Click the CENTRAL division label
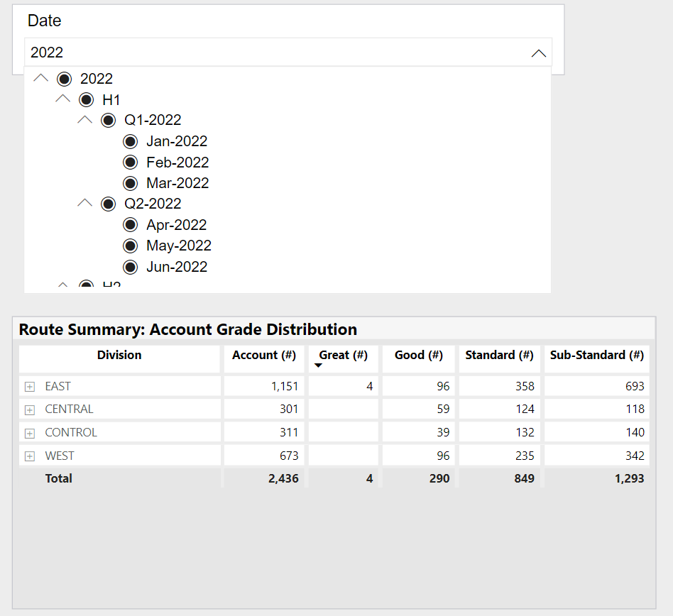The height and width of the screenshot is (616, 673). 69,409
